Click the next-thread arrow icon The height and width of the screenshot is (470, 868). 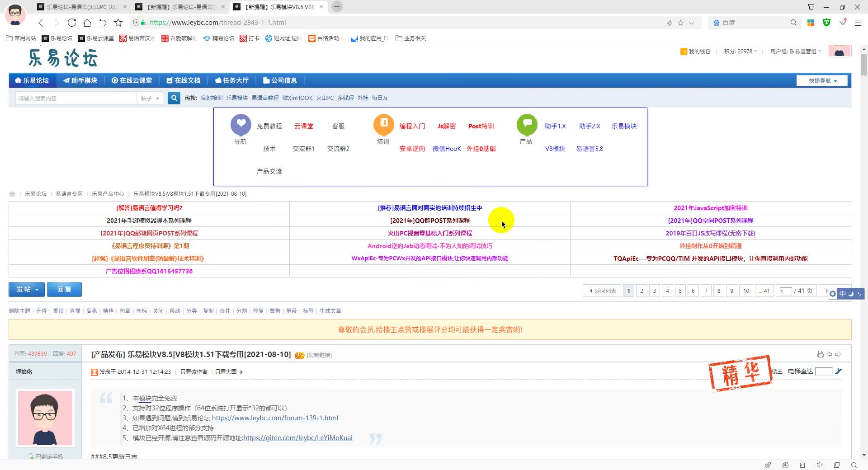(840, 354)
